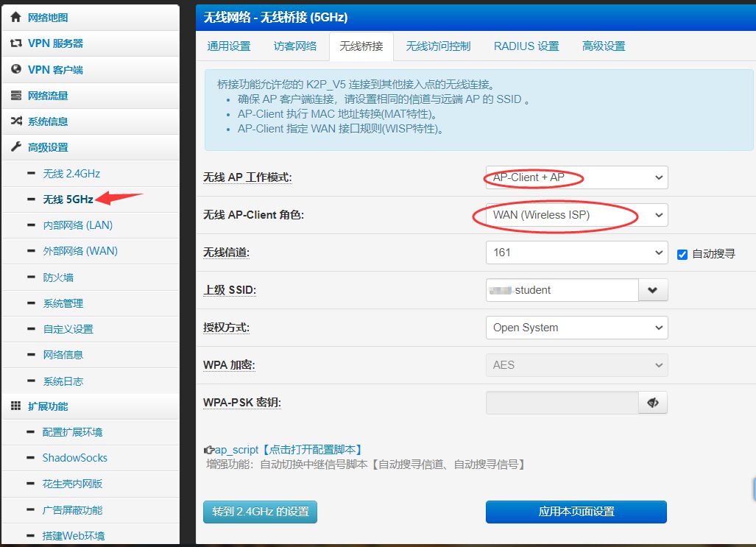Click the shuffle icon beside 系统信息
Viewport: 756px width, 547px height.
pyautogui.click(x=15, y=121)
